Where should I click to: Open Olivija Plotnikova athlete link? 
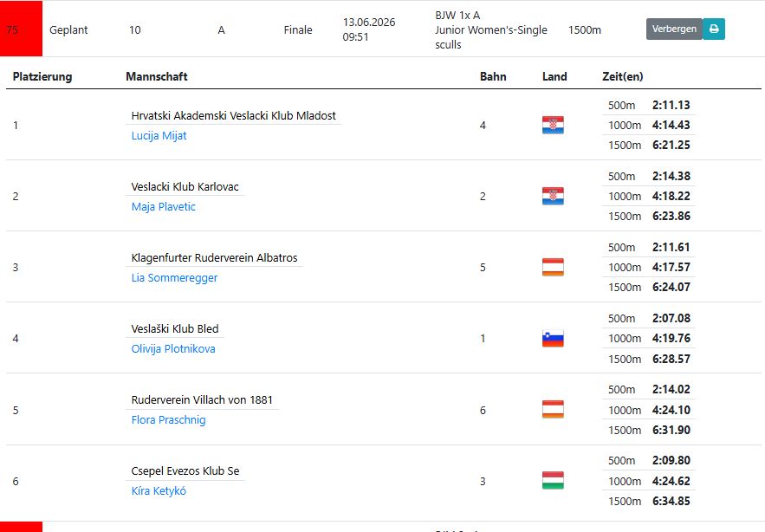(173, 349)
